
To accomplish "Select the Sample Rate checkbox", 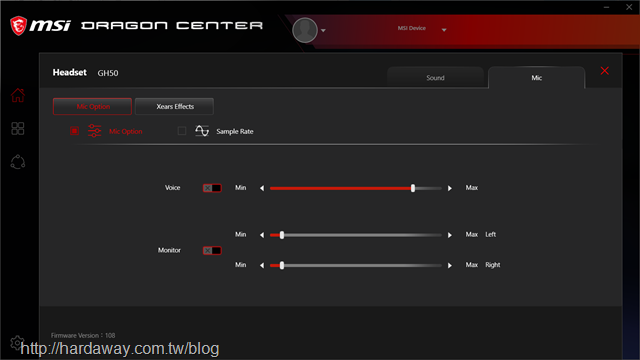I will pos(182,131).
